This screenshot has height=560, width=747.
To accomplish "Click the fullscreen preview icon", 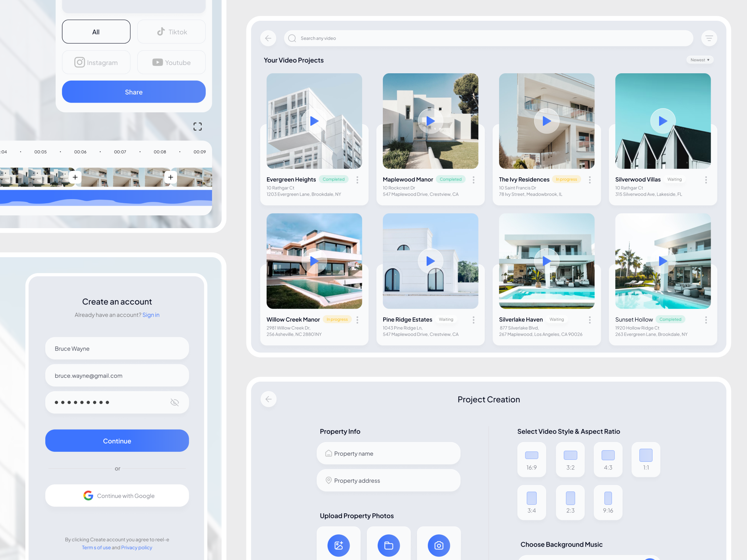I will (197, 127).
